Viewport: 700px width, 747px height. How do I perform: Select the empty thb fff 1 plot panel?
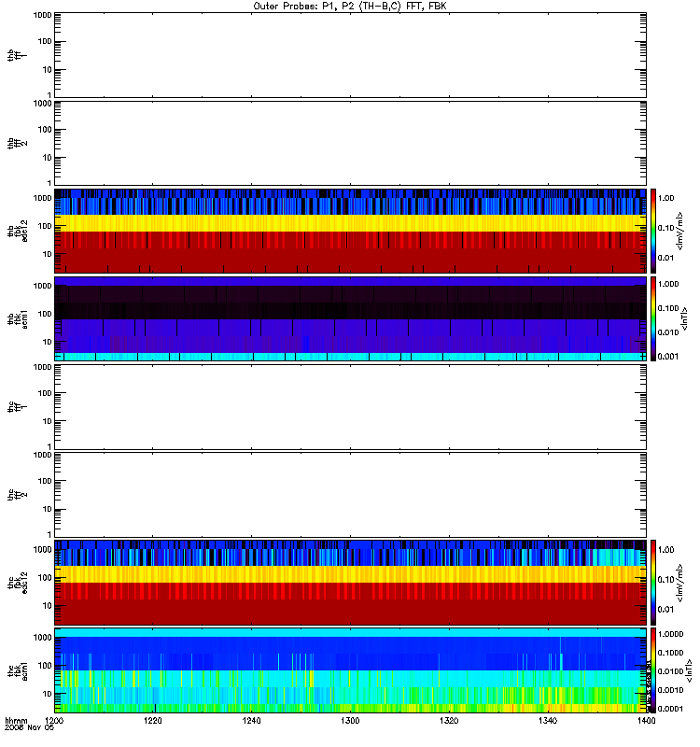(351, 55)
